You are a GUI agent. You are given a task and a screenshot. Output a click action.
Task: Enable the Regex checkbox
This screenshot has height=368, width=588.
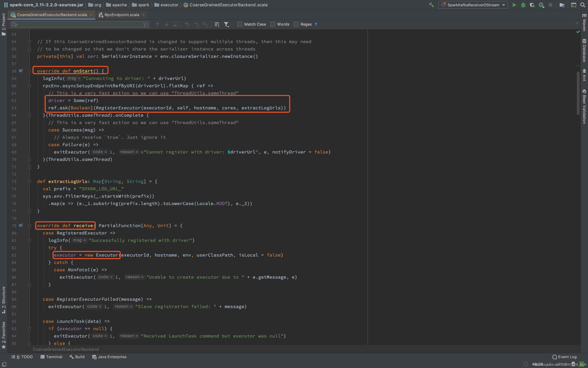(296, 24)
